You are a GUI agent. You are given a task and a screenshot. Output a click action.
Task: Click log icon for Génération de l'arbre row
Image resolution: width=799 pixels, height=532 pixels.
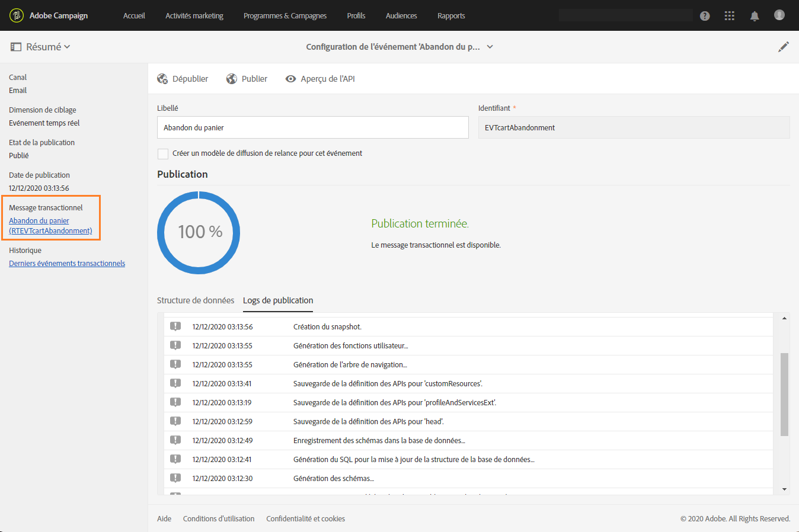tap(175, 364)
